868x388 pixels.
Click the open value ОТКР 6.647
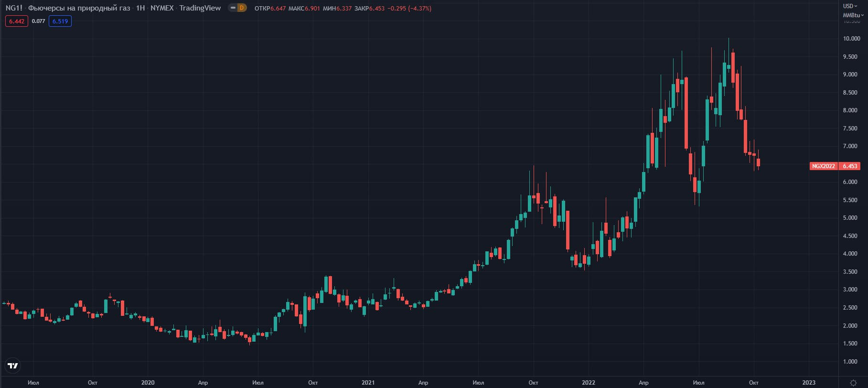click(270, 8)
